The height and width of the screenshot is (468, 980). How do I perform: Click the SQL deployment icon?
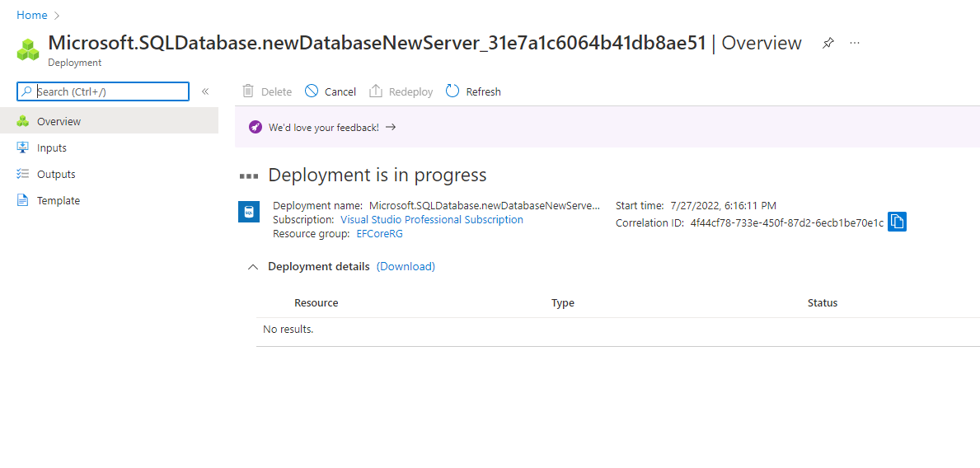249,212
